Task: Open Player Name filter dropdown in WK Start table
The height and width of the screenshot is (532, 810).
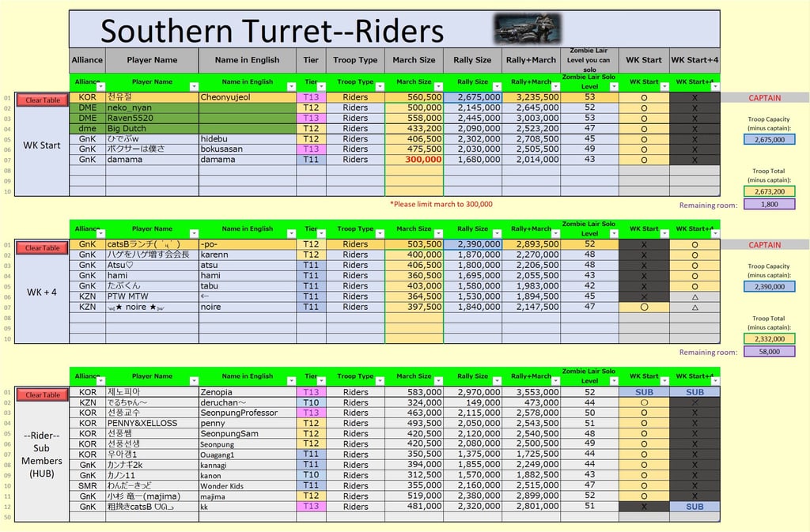Action: pos(194,87)
